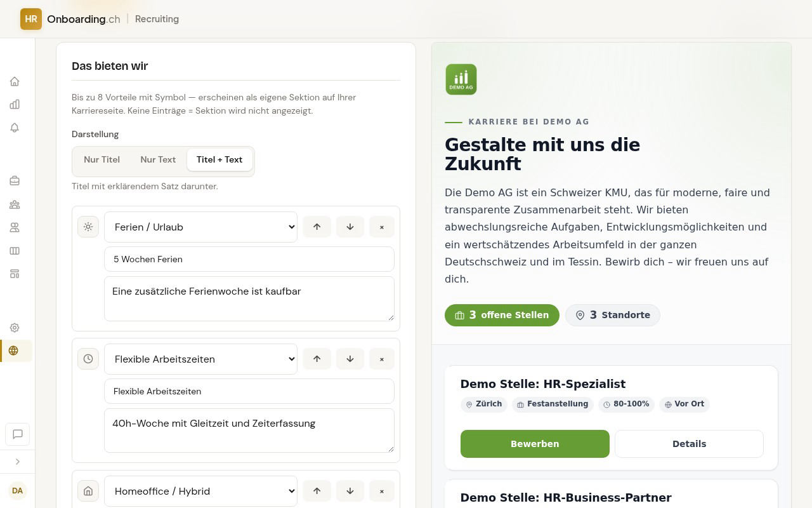Edit the Flexible Arbeitszeiten title field
Image resolution: width=812 pixels, height=508 pixels.
pos(249,391)
